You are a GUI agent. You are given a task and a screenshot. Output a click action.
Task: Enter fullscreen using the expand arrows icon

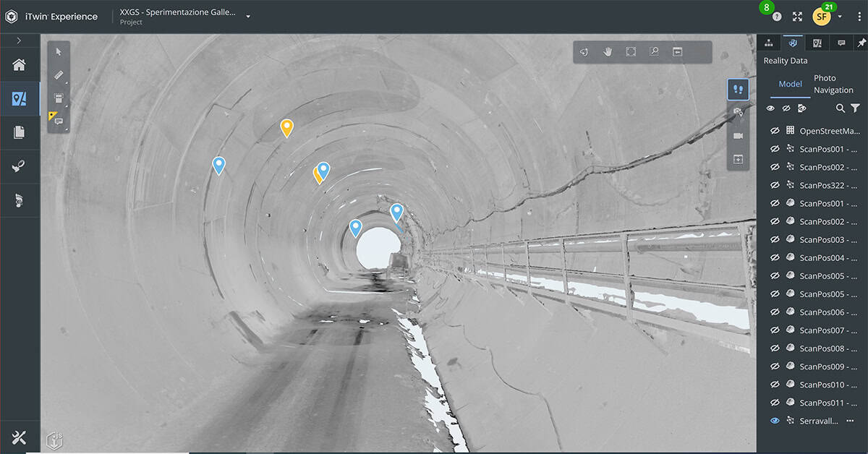click(797, 17)
